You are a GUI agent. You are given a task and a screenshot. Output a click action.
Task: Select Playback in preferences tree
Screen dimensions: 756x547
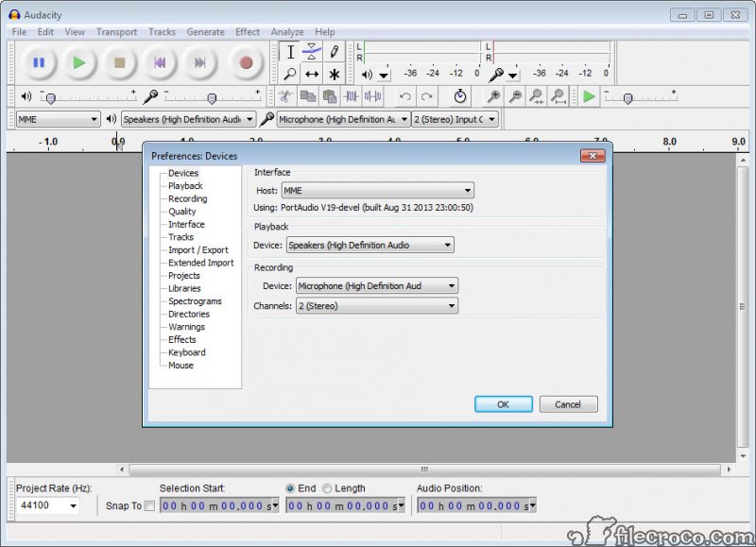tap(185, 185)
